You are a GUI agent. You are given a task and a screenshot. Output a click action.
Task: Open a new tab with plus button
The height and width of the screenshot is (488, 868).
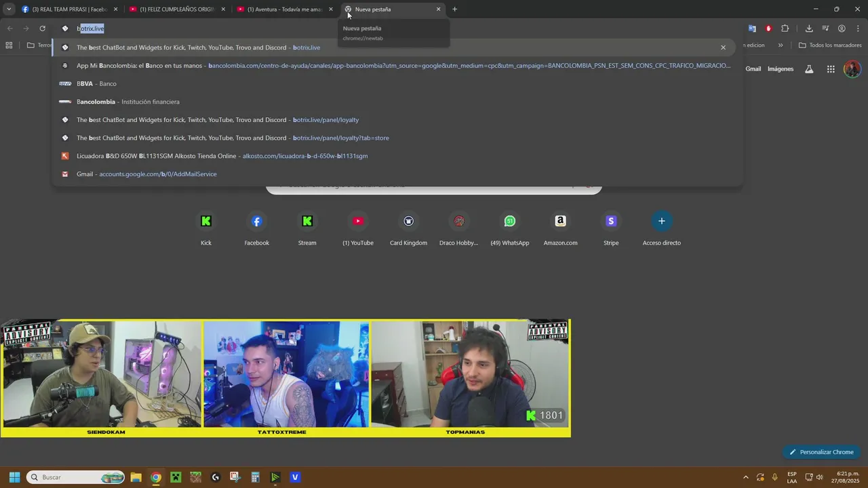(454, 9)
